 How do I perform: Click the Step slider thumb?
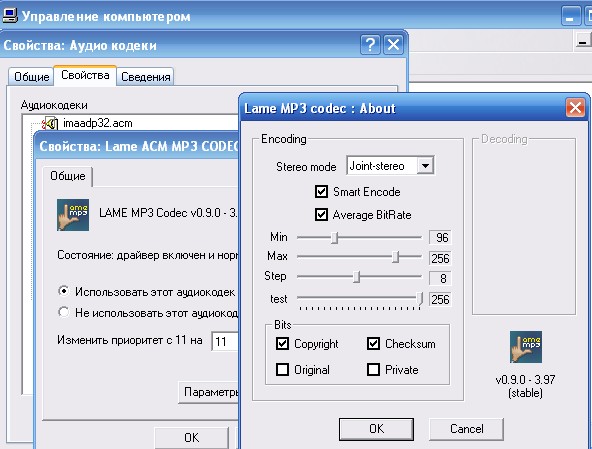[357, 277]
